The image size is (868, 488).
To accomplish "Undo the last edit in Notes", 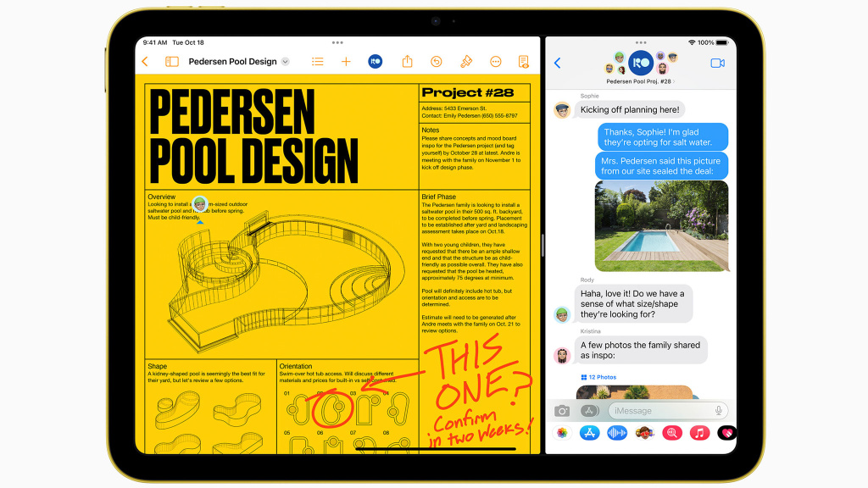I will (x=437, y=61).
